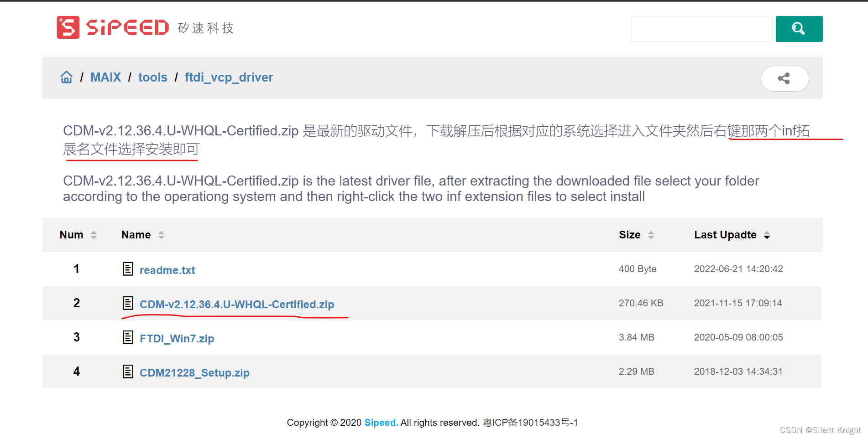Click the Sipeed logo
This screenshot has width=868, height=439.
tap(113, 27)
